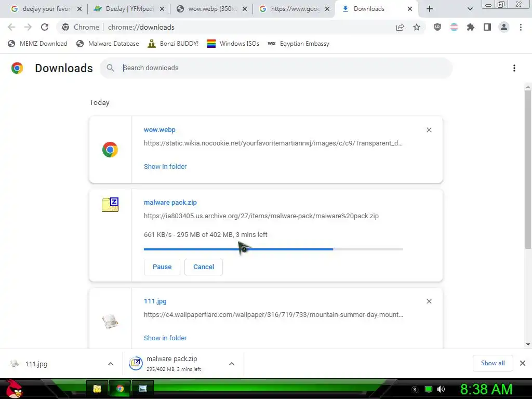This screenshot has height=399, width=532.
Task: Click the browser forward arrow
Action: click(x=28, y=27)
